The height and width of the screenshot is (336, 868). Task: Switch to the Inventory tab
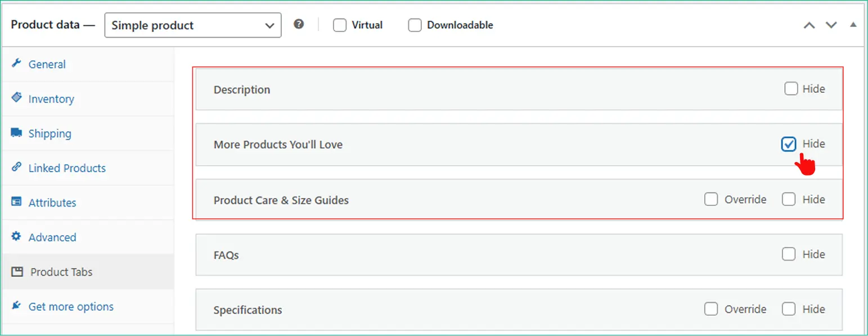[x=51, y=98]
